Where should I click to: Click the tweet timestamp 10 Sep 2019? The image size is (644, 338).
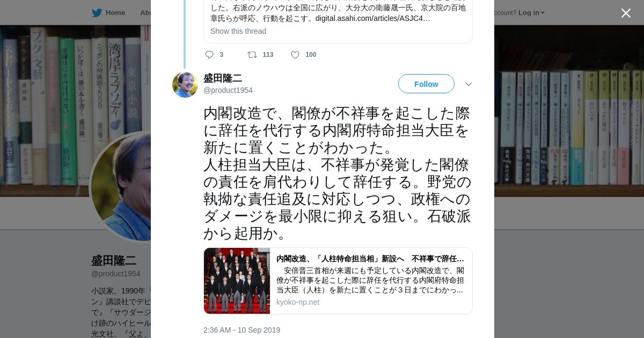241,330
